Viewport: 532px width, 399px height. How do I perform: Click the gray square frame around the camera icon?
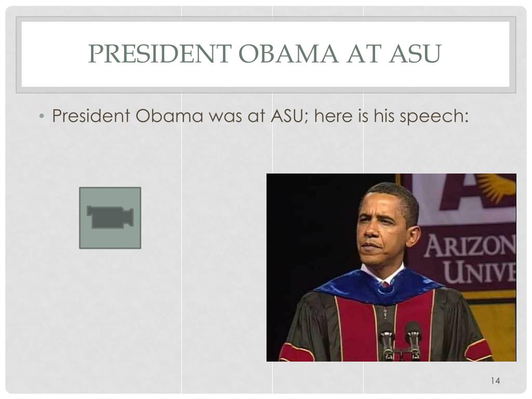pyautogui.click(x=110, y=218)
